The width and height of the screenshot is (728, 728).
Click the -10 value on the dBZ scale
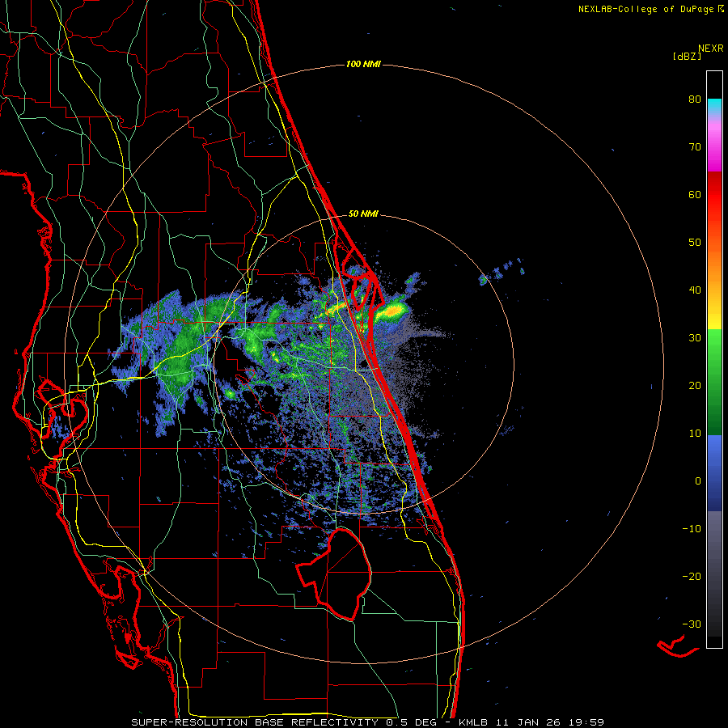coord(692,529)
